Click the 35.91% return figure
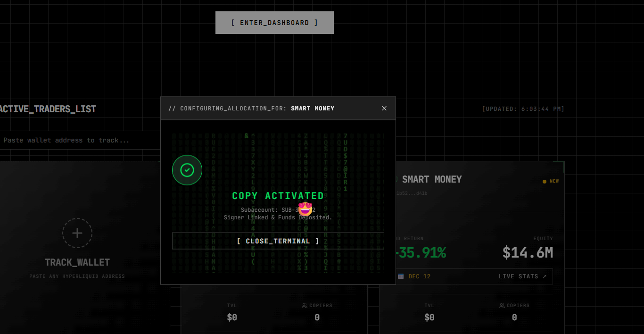The width and height of the screenshot is (644, 334). coord(420,253)
